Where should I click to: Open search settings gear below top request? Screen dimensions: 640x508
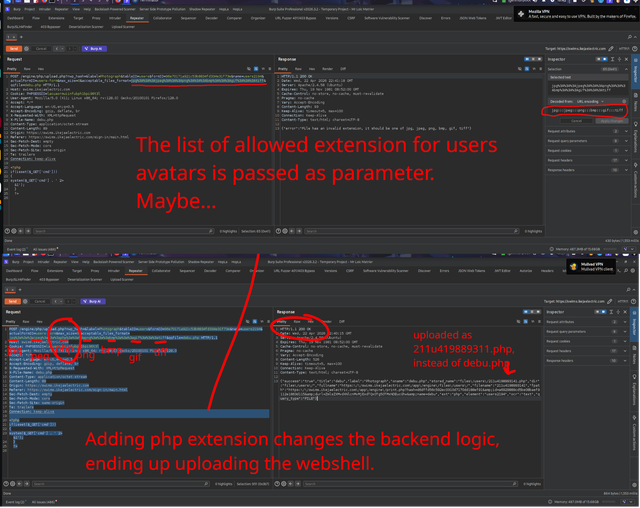14,231
